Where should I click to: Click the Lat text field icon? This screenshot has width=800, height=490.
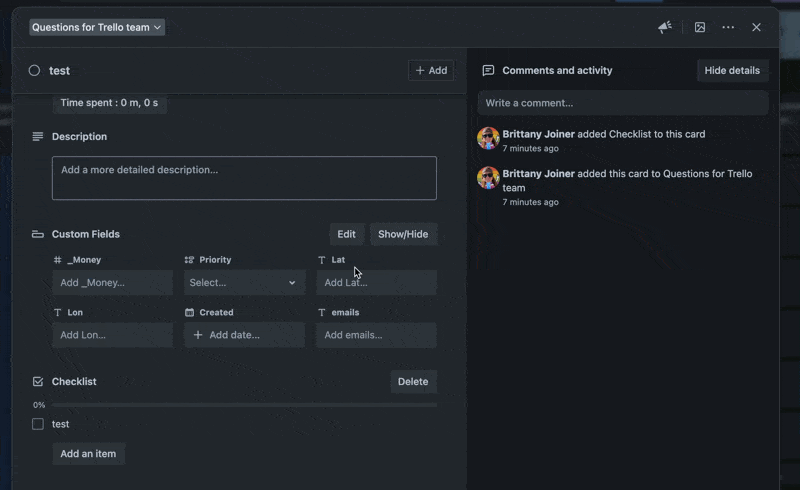(321, 260)
